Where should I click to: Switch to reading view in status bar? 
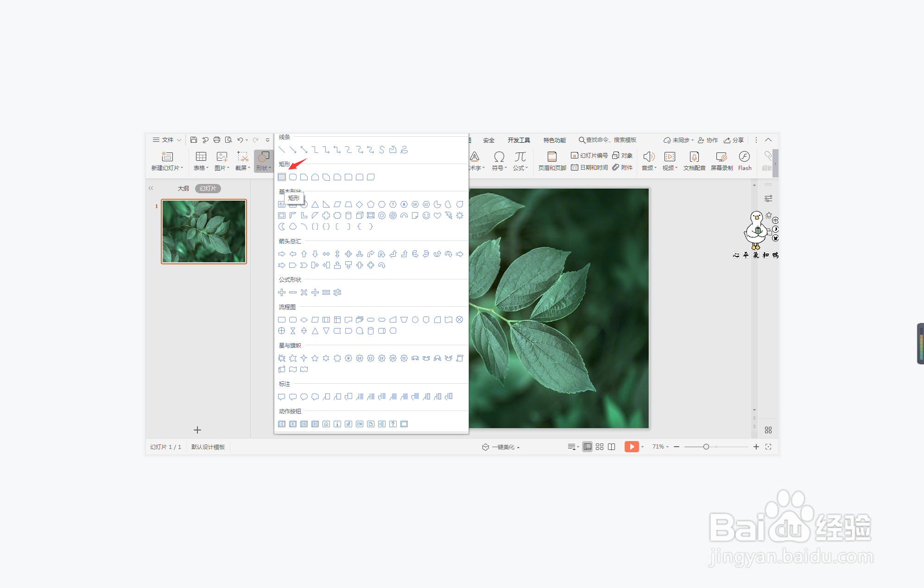coord(612,447)
